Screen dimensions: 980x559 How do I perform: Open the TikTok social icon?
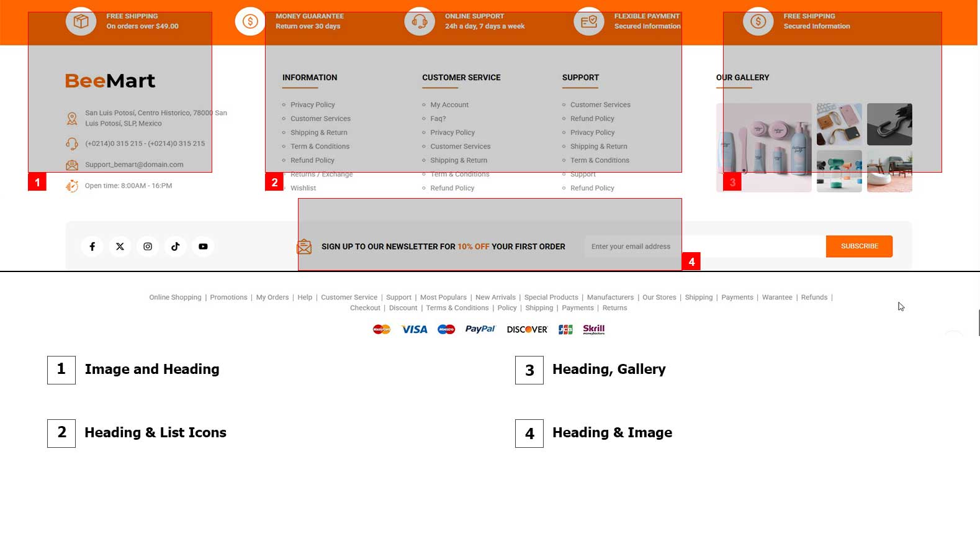176,247
